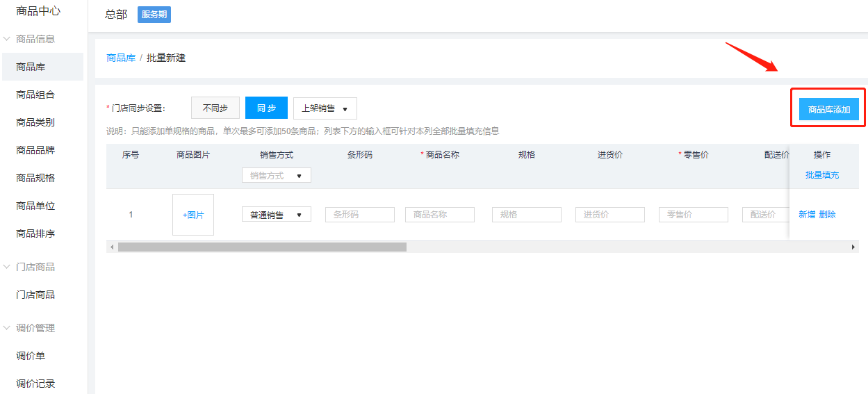Click the horizontal scrollbar right arrow

coord(853,247)
